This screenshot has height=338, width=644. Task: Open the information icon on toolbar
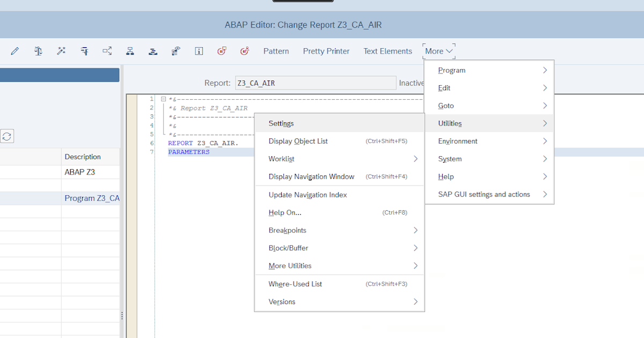pyautogui.click(x=199, y=51)
